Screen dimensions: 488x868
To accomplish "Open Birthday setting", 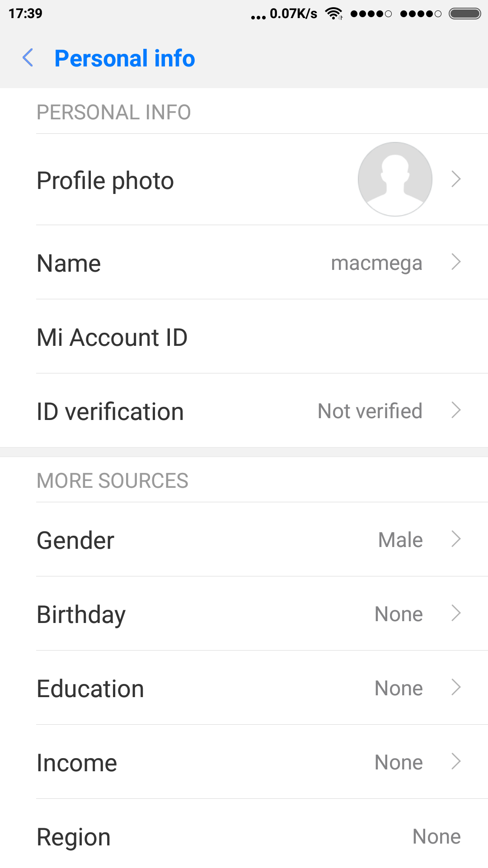I will click(x=81, y=614).
